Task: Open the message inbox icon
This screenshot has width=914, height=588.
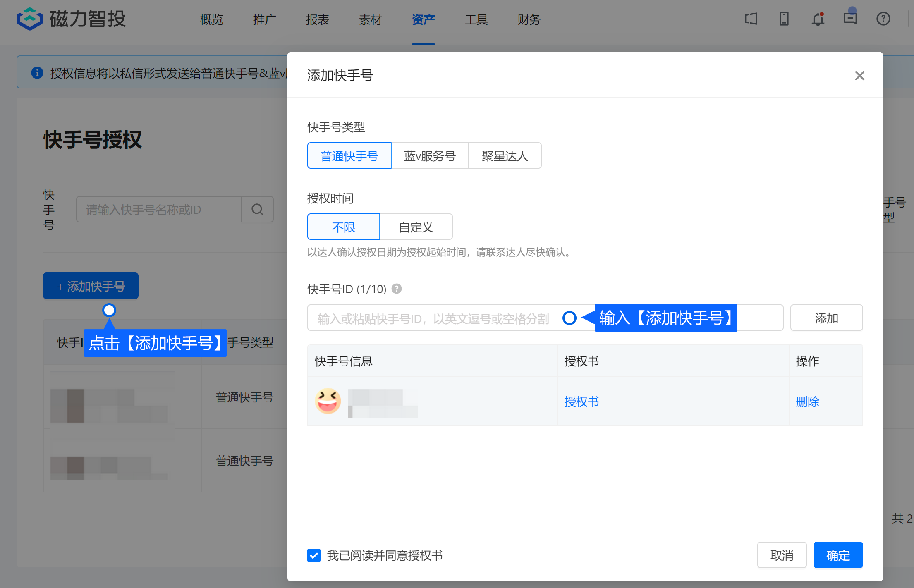Action: point(850,18)
